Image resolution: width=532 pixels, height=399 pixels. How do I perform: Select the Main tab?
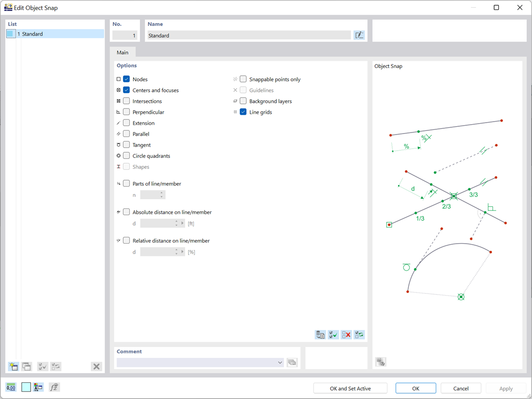(x=123, y=52)
